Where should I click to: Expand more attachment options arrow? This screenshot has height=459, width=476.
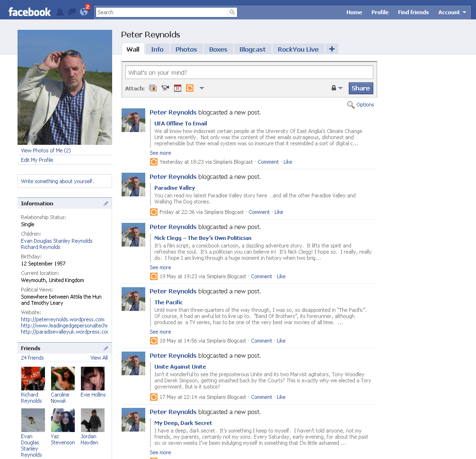point(202,88)
